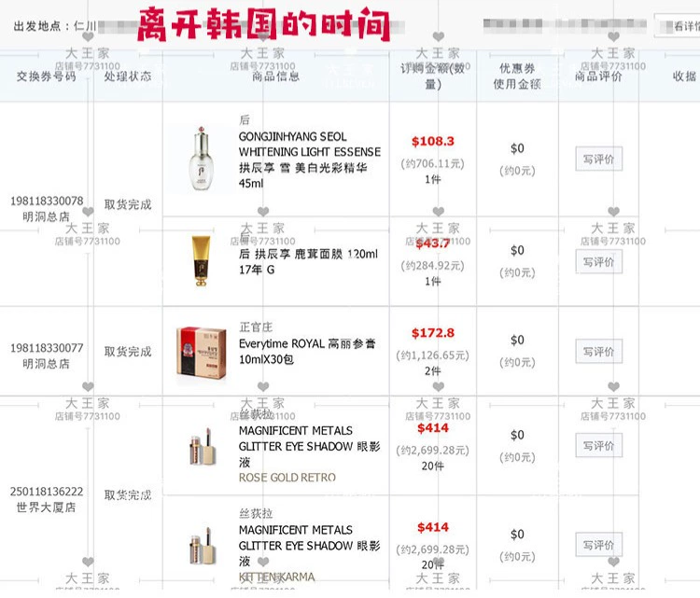Click the 处理状态 column header
700x598 pixels.
point(128,76)
